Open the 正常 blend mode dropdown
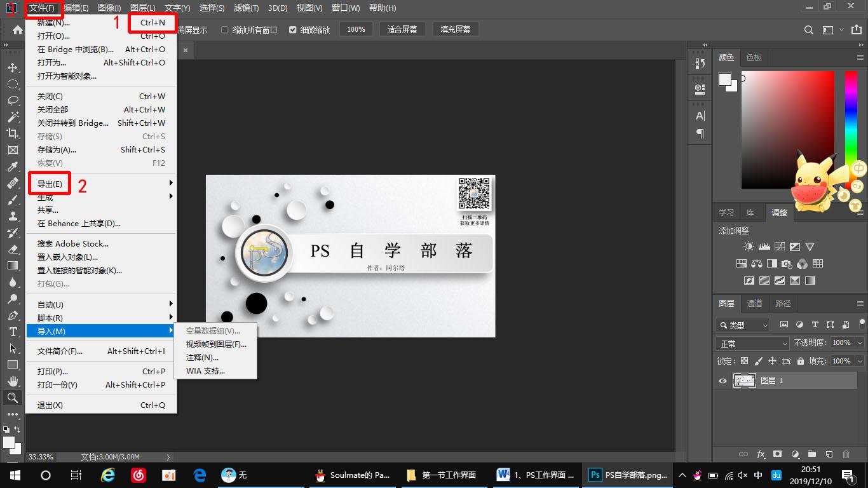Image resolution: width=868 pixels, height=488 pixels. pyautogui.click(x=753, y=343)
